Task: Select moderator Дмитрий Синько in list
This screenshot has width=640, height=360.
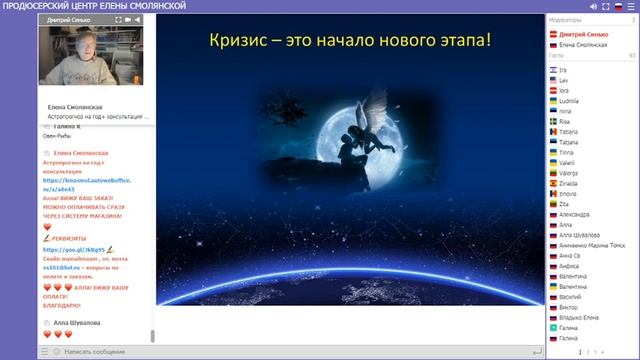Action: coord(583,35)
